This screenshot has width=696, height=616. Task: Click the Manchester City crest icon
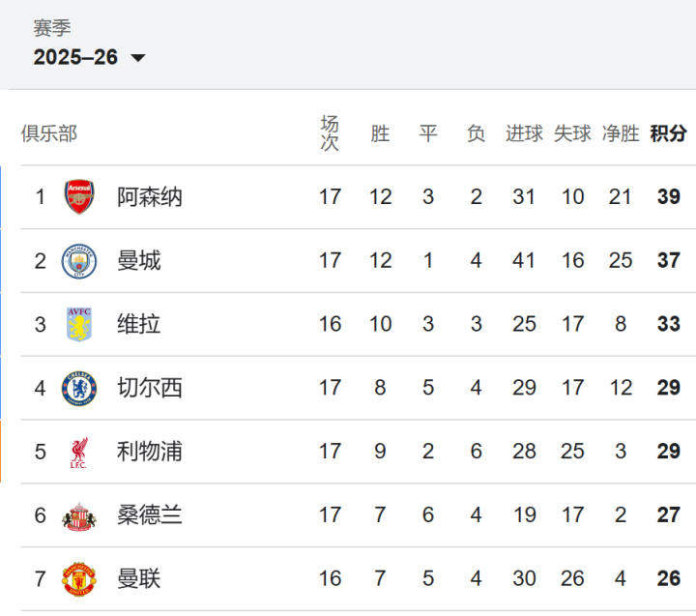(x=79, y=261)
